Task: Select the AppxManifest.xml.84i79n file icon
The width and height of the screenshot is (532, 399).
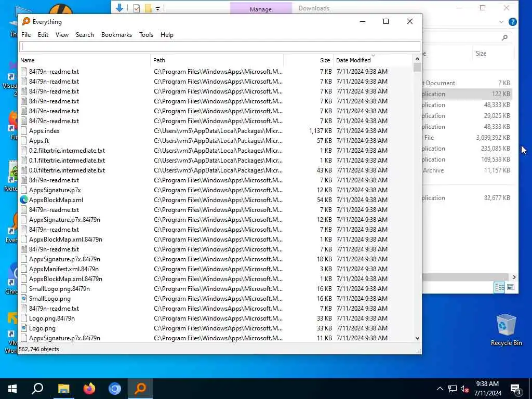Action: [x=24, y=269]
